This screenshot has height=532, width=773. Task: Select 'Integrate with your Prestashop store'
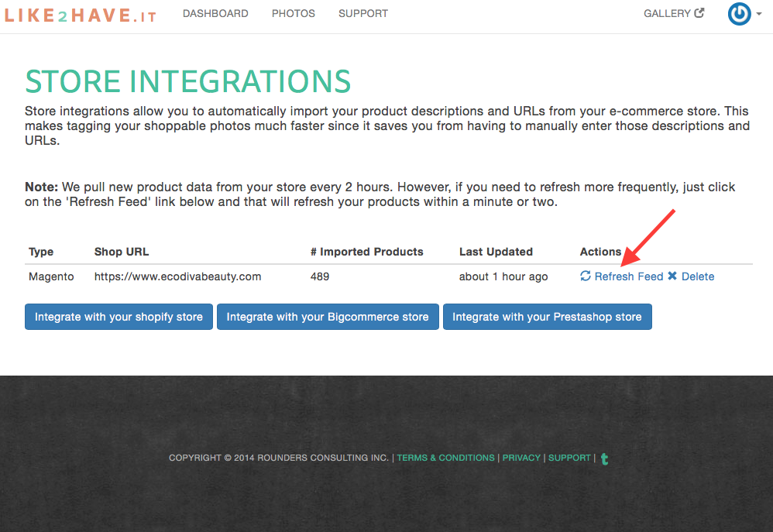[x=547, y=317]
